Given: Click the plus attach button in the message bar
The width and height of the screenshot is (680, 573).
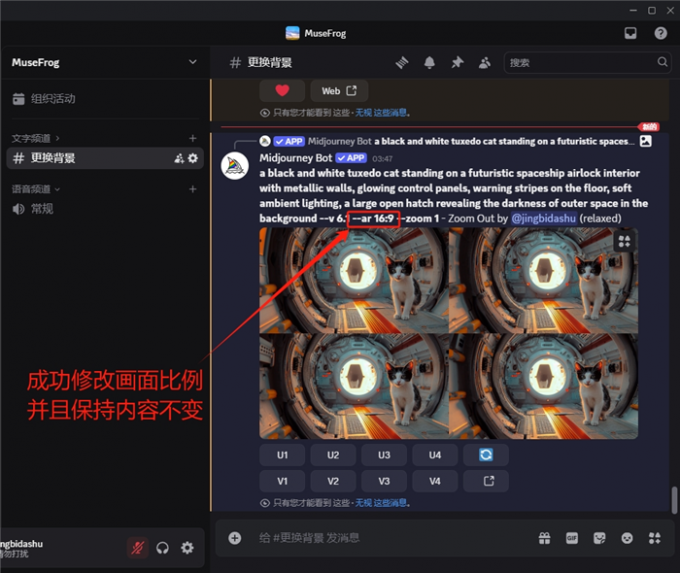Looking at the screenshot, I should click(x=235, y=538).
